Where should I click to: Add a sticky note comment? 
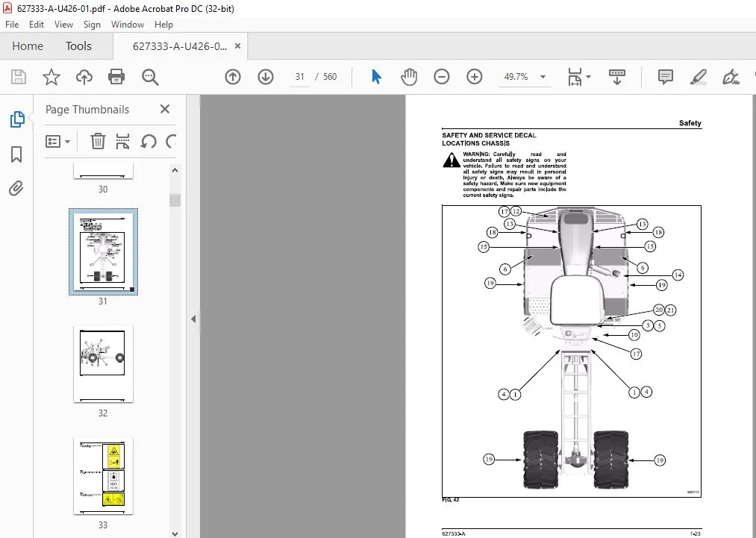[666, 77]
